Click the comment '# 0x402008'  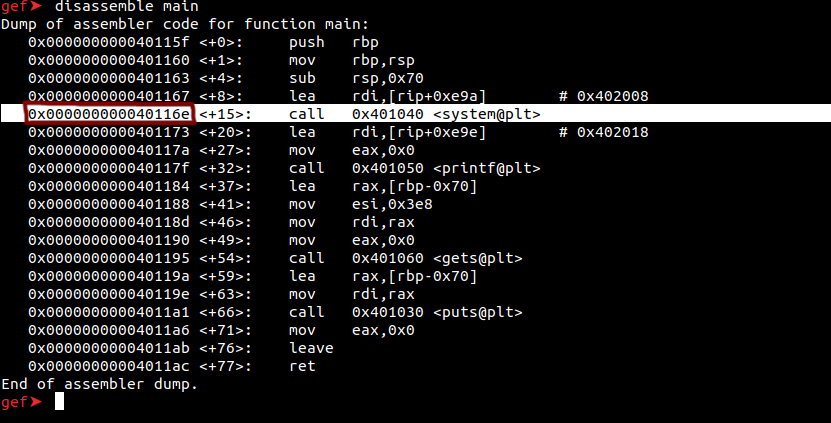[x=604, y=96]
